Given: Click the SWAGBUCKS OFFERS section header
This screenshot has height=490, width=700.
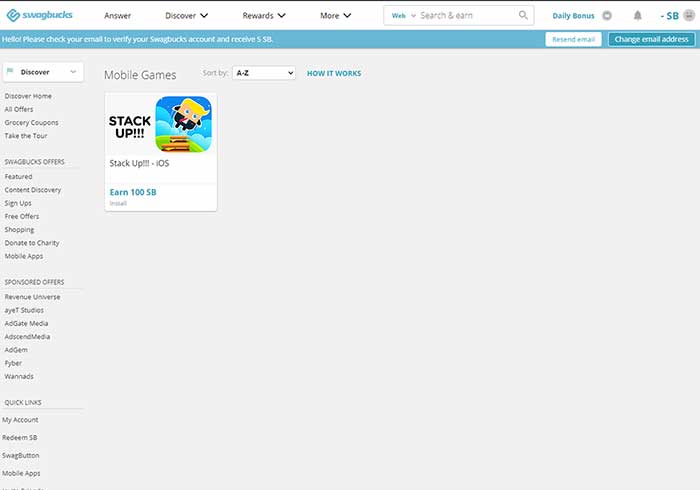Looking at the screenshot, I should click(34, 162).
